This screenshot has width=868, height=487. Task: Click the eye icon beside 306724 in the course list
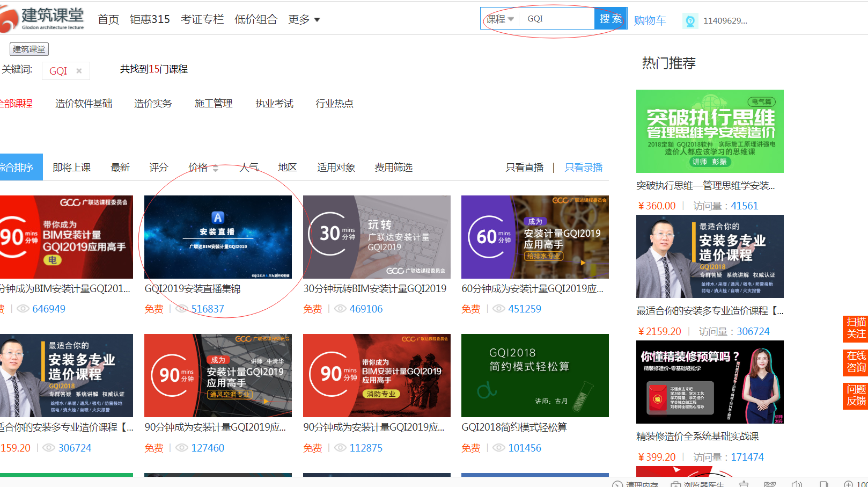[49, 448]
